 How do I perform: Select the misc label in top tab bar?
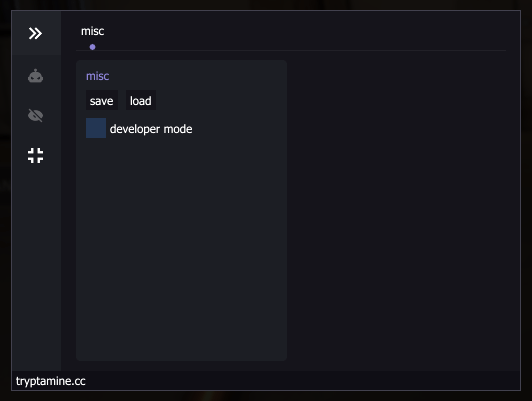coord(92,31)
